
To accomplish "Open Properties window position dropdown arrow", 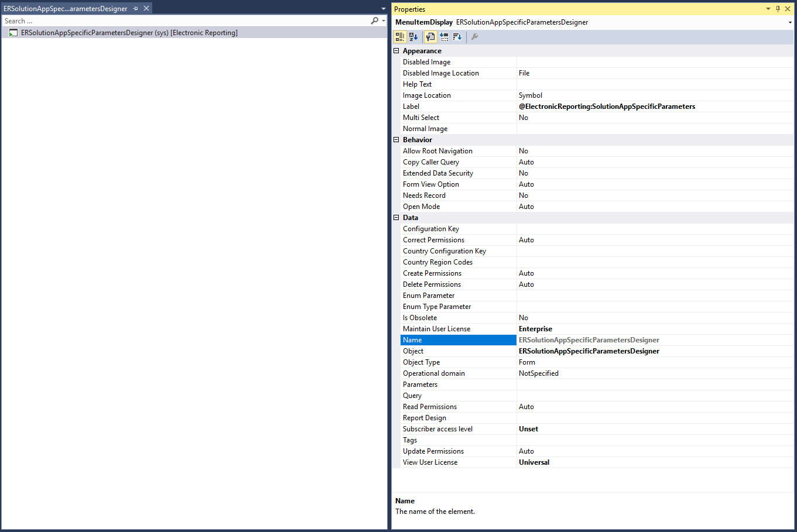I will (x=768, y=9).
